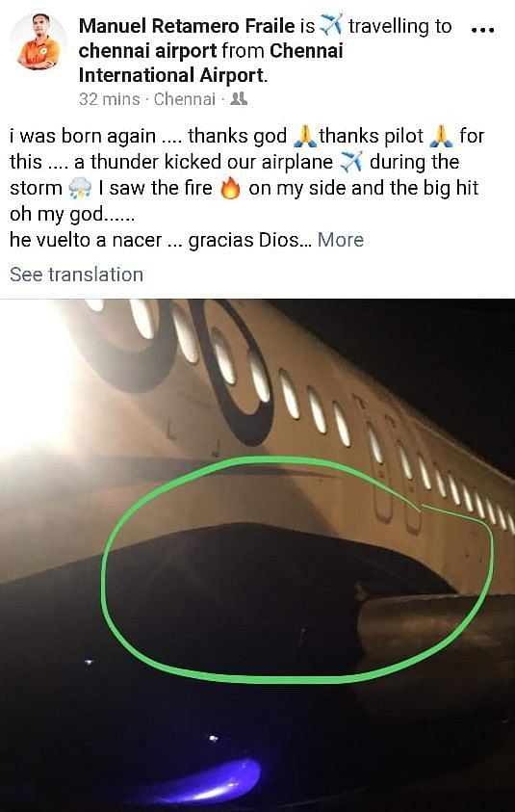Tap the fire emoji in the post
Image resolution: width=515 pixels, height=812 pixels.
(230, 189)
